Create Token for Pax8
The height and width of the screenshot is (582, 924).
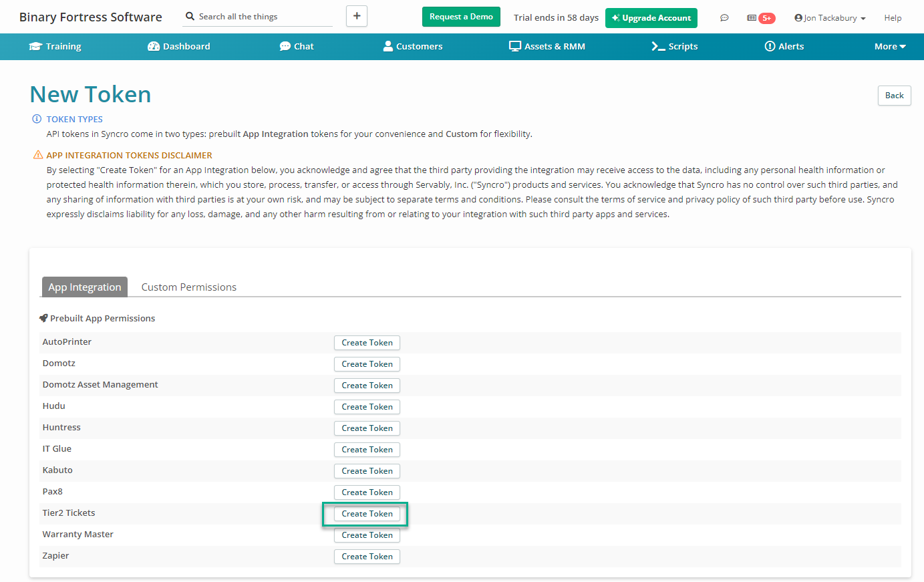point(367,492)
